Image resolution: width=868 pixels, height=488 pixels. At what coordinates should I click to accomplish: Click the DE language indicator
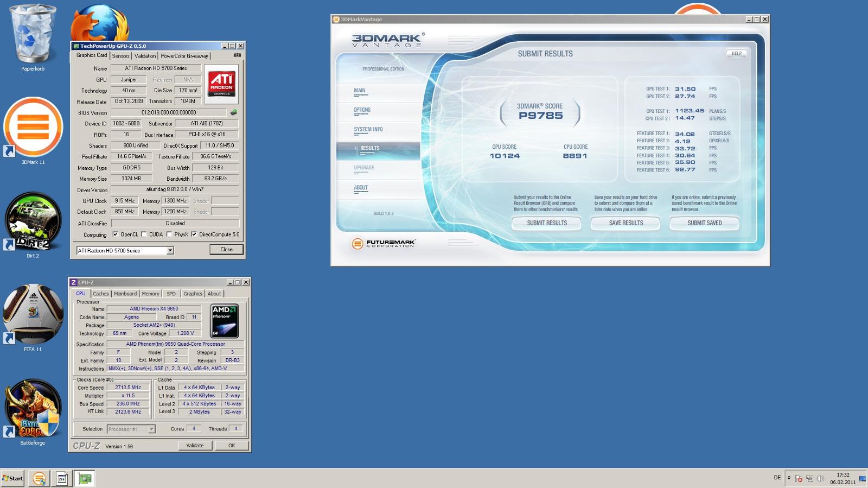[777, 478]
